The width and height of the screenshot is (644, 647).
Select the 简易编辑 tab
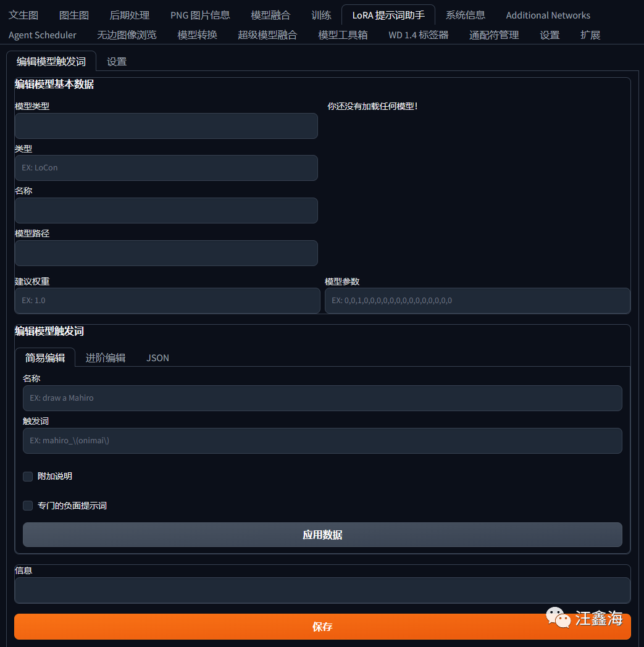pos(45,357)
